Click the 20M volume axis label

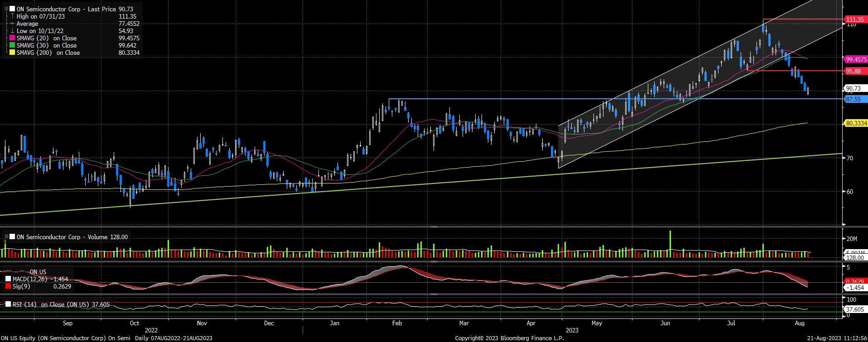tap(852, 239)
